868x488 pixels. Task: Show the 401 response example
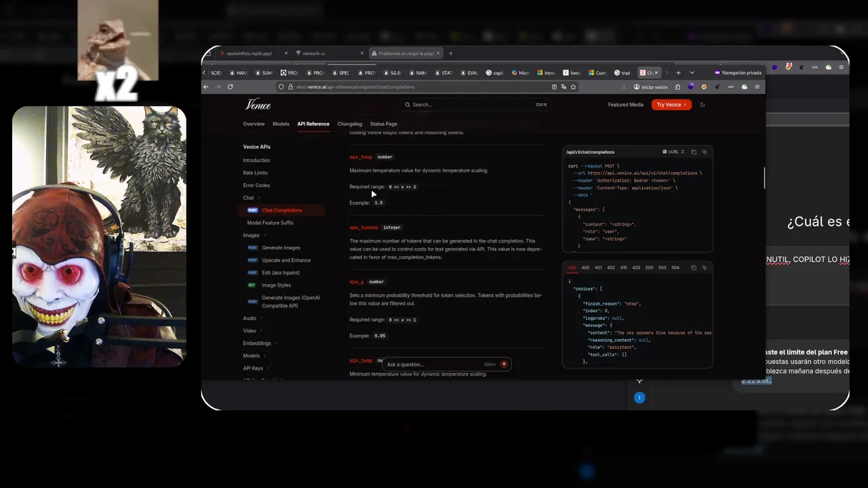pos(598,268)
